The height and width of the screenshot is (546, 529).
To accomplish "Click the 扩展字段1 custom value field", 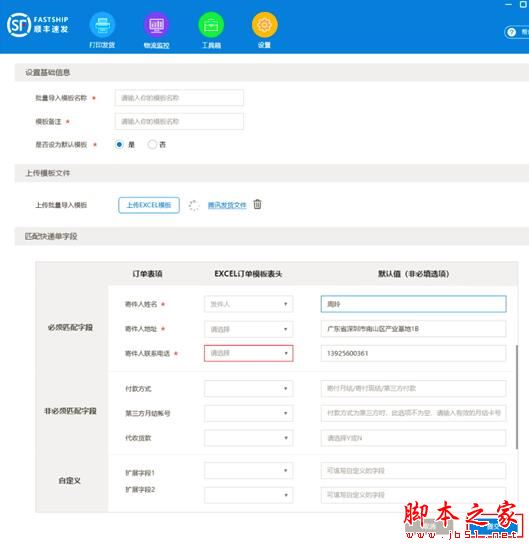I will click(413, 470).
